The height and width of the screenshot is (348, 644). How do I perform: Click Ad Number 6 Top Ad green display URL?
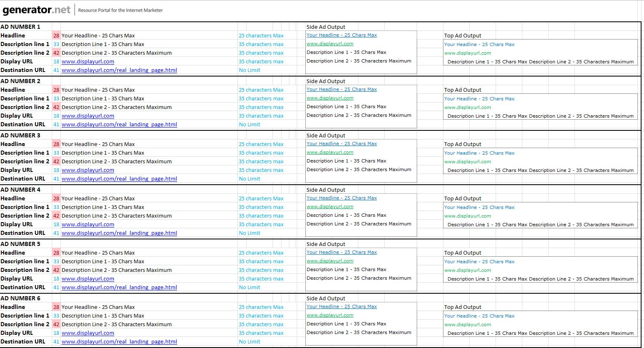pos(467,325)
